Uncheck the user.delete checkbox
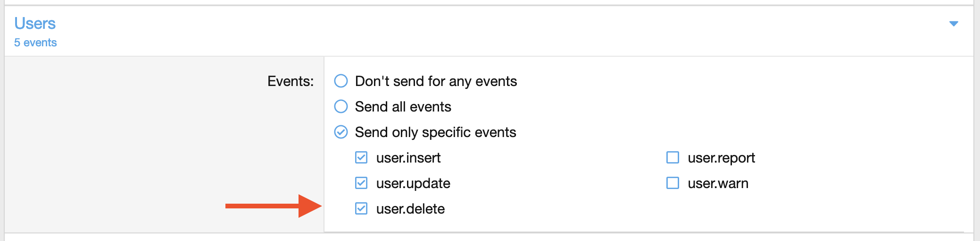 coord(361,208)
